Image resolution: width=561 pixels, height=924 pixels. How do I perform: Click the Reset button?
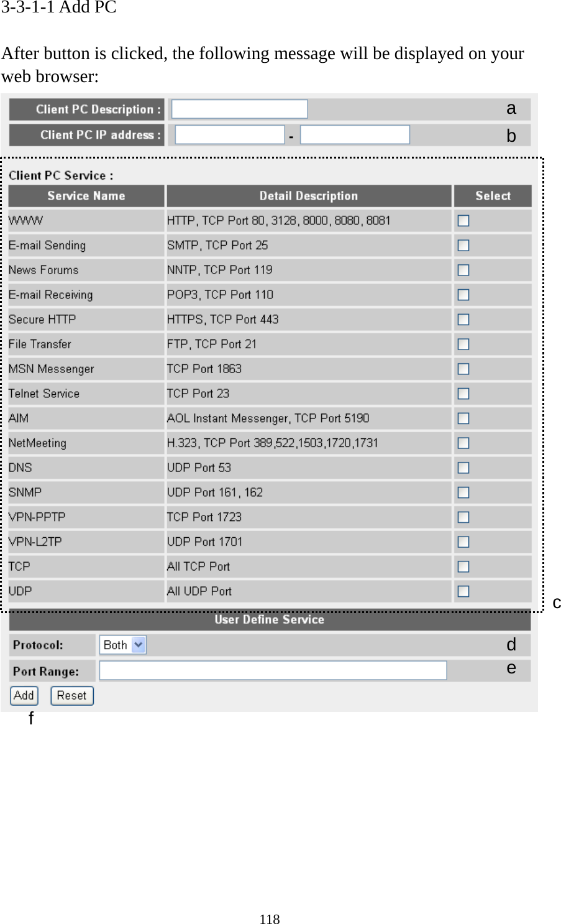(72, 696)
